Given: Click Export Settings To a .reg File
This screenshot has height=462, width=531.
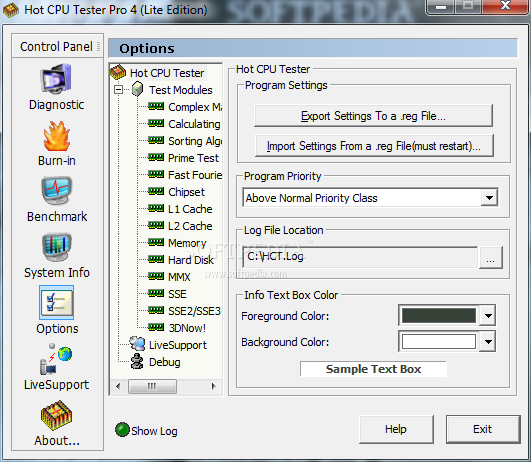Looking at the screenshot, I should point(373,116).
